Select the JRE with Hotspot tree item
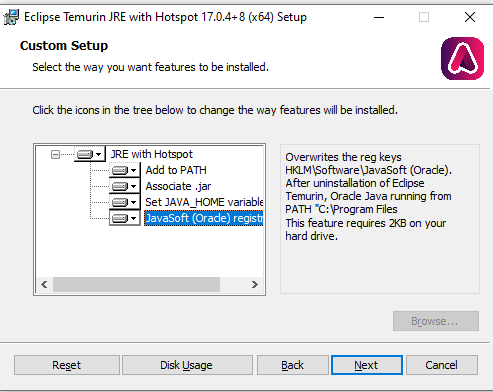This screenshot has width=493, height=392. 152,154
